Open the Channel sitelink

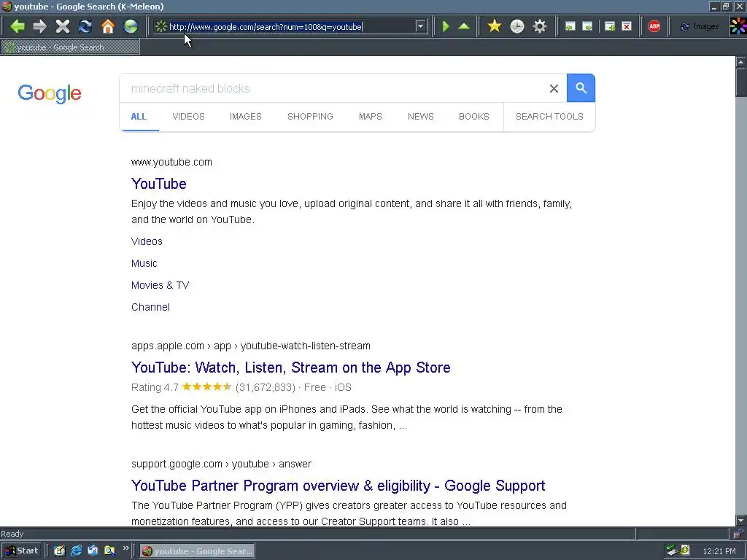[150, 307]
